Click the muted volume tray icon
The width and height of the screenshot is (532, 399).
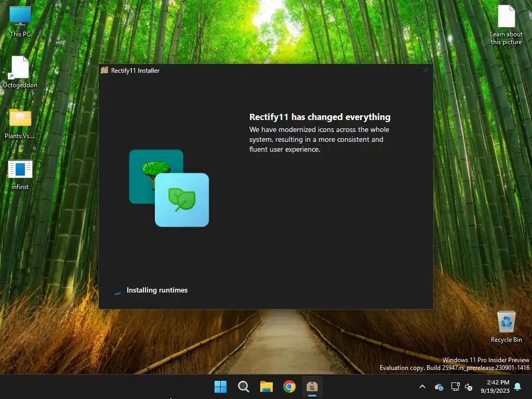[469, 387]
